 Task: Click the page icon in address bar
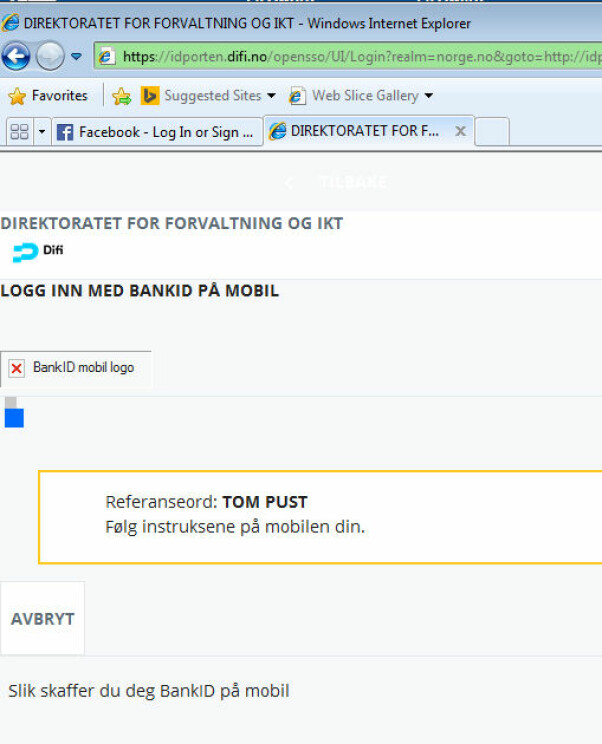click(x=106, y=57)
